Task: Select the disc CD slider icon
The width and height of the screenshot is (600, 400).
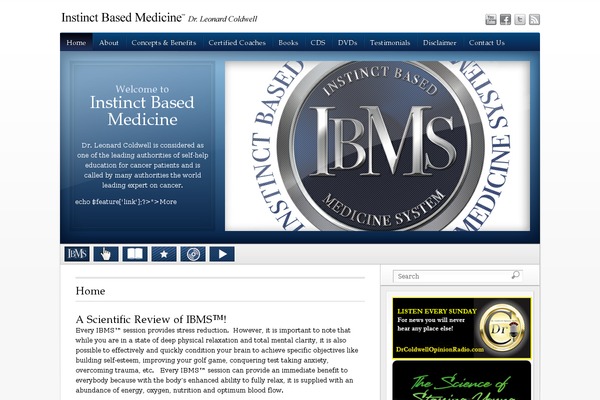Action: point(193,254)
